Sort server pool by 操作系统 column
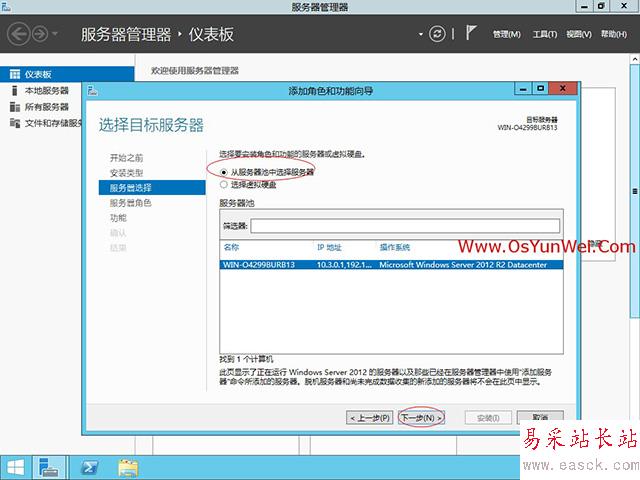Viewport: 640px width, 480px height. [395, 247]
